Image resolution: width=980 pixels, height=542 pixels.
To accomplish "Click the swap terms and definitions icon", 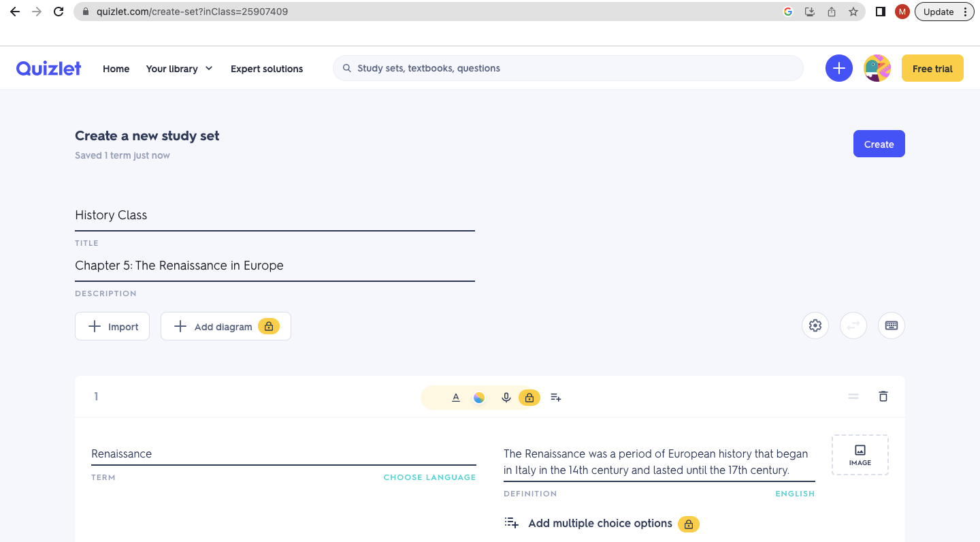I will (x=853, y=325).
